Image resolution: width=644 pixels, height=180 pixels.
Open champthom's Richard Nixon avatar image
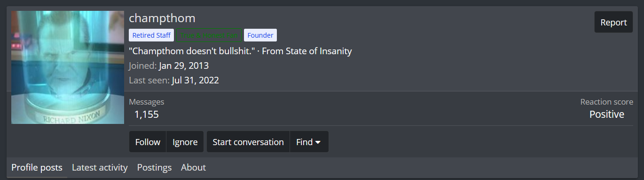(68, 67)
